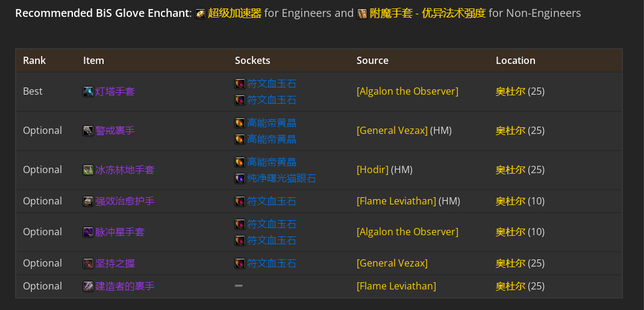
Task: Click the 脉冲星手套 purple icon
Action: (x=88, y=232)
